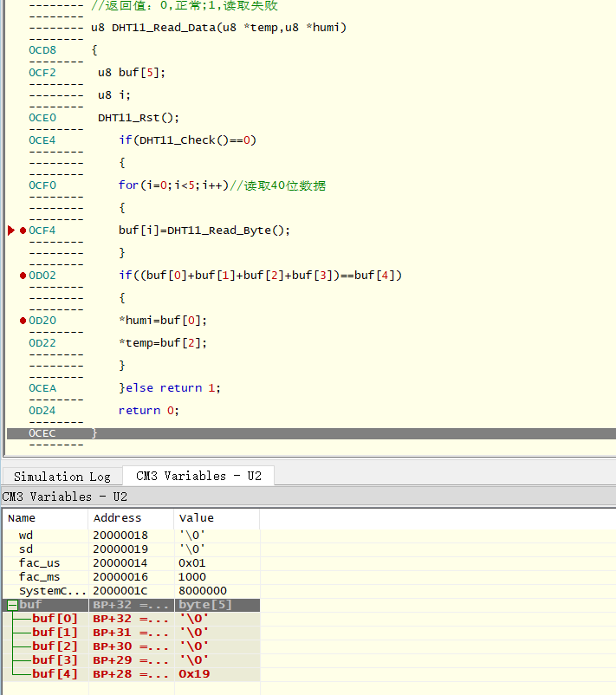Click the byte[5] value of buf
616x695 pixels.
pyautogui.click(x=205, y=605)
